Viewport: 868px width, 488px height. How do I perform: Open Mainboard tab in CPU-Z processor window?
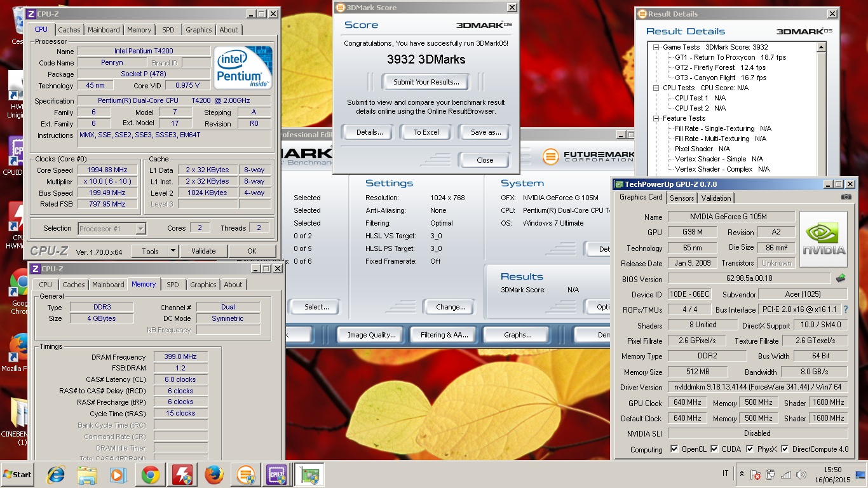(104, 30)
